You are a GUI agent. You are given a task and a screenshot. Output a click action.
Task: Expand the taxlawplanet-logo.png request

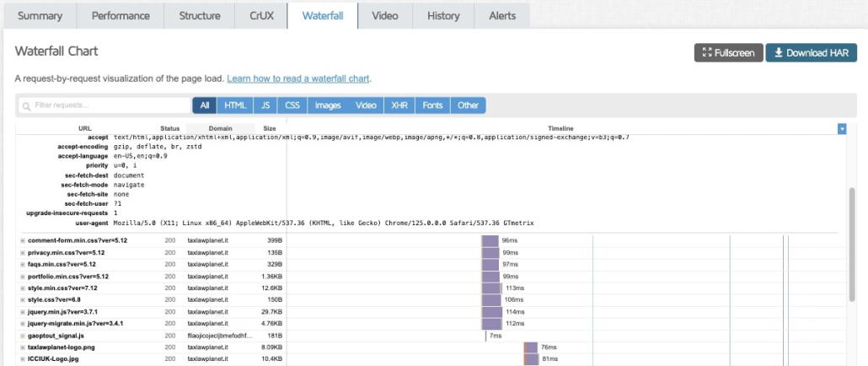pyautogui.click(x=23, y=347)
